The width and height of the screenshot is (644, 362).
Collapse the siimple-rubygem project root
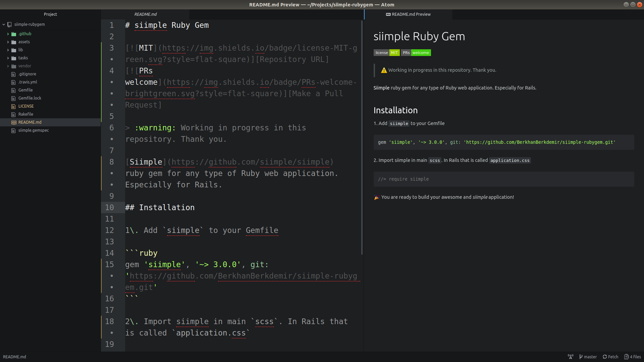pyautogui.click(x=4, y=24)
